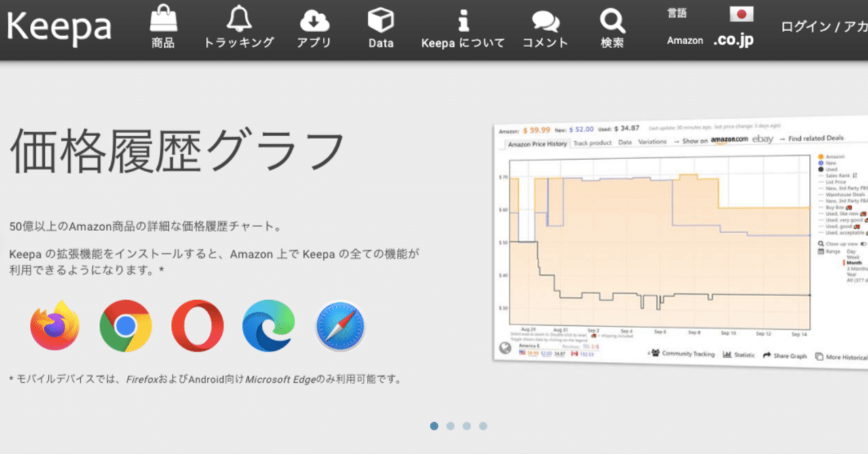This screenshot has height=454, width=868.
Task: Set chart range to Week
Action: (x=852, y=257)
